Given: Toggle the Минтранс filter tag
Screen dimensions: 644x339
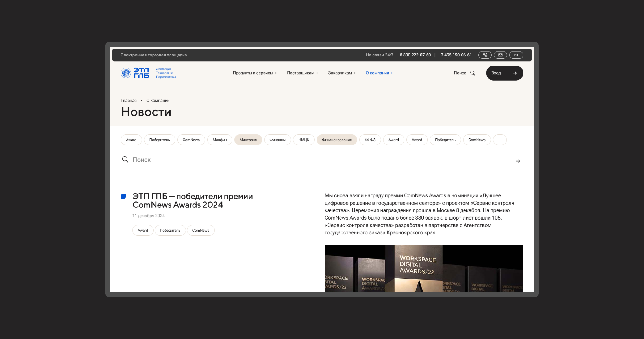Looking at the screenshot, I should pyautogui.click(x=248, y=140).
